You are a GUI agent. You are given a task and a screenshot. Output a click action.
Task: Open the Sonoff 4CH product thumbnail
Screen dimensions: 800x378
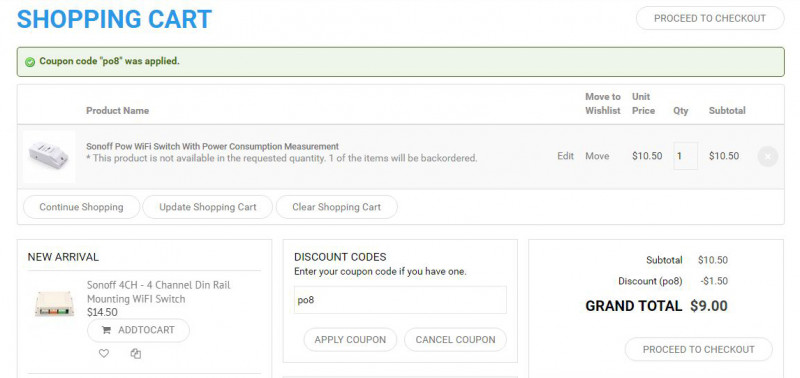pos(55,303)
